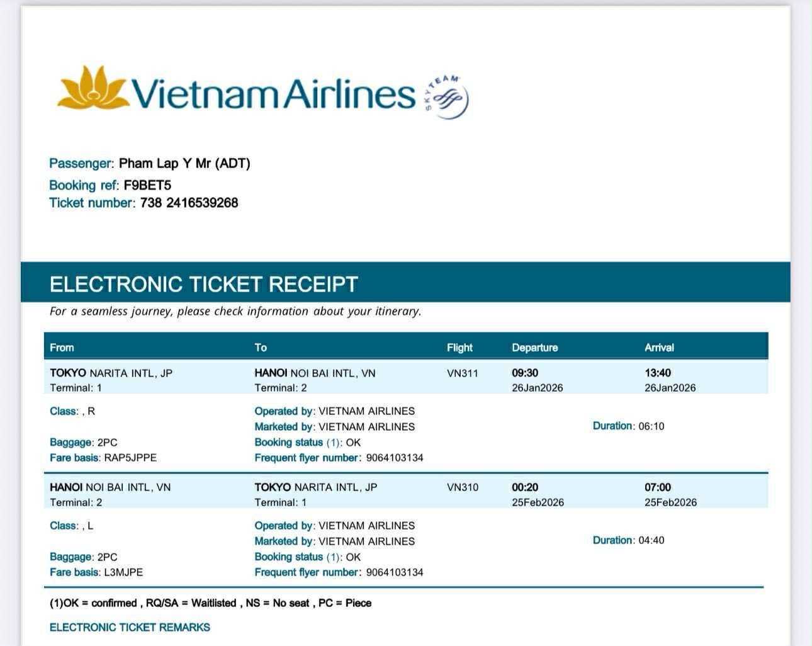Click the Electronic Ticket Remarks heading
The image size is (812, 646).
pos(130,627)
